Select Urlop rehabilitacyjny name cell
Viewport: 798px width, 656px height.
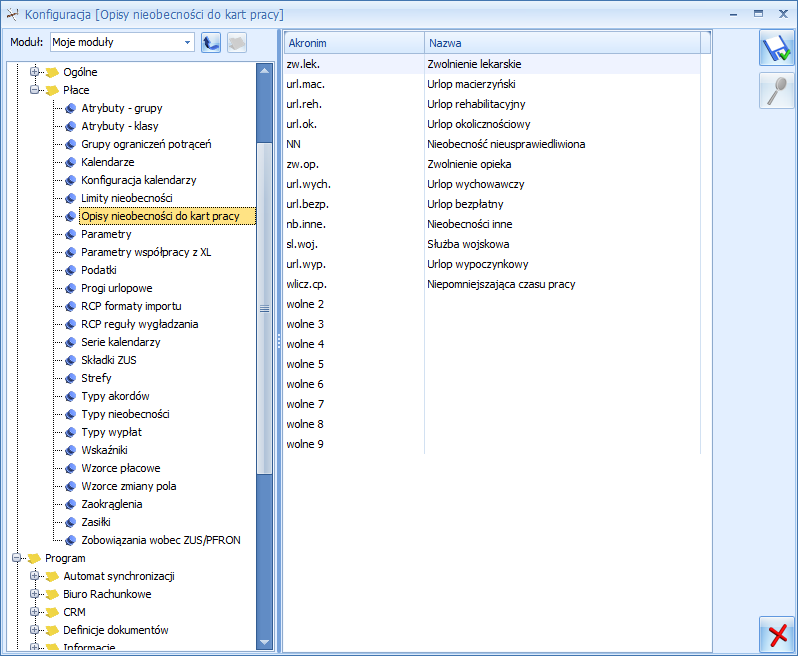(562, 104)
